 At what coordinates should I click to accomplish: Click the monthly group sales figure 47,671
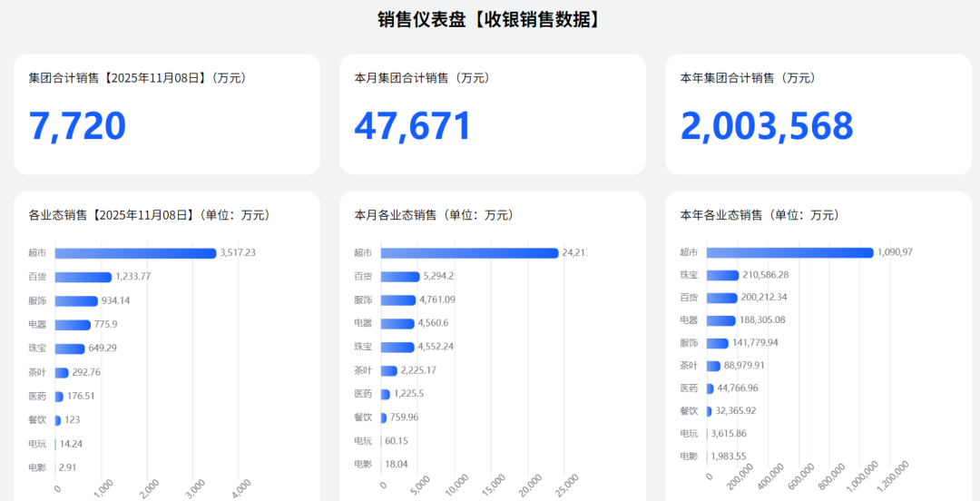[x=413, y=126]
